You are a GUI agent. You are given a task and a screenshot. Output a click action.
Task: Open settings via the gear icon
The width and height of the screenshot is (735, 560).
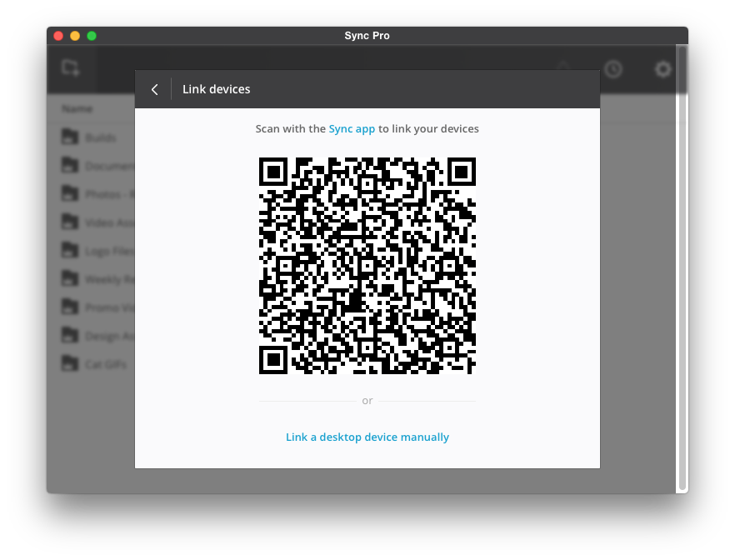662,69
